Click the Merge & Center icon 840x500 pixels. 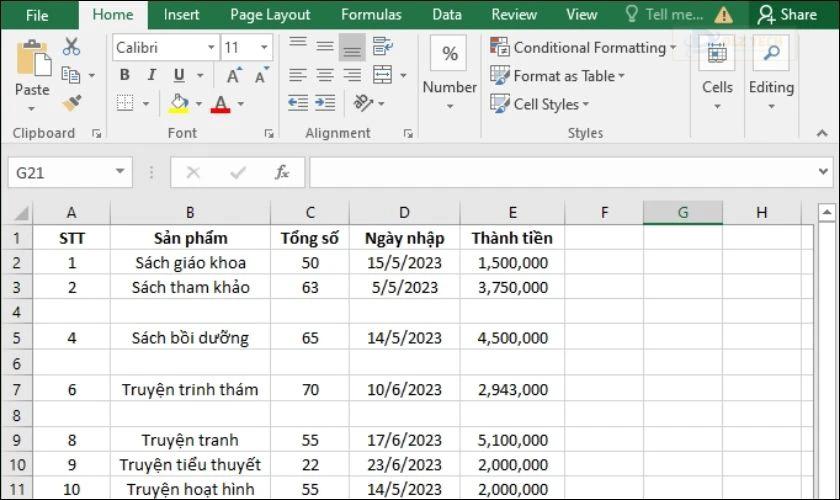point(382,75)
